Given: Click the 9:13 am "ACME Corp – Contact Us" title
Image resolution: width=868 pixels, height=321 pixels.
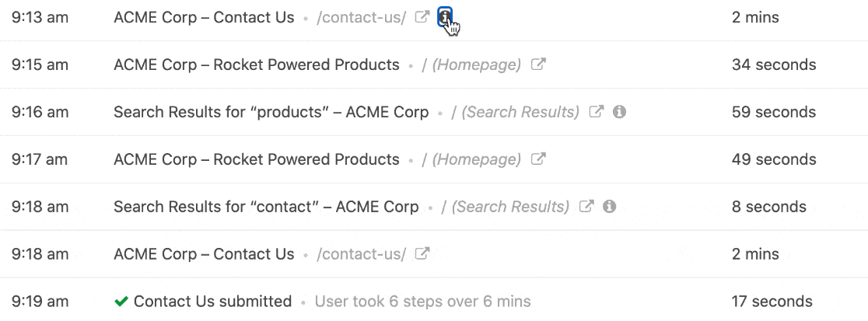Looking at the screenshot, I should [x=204, y=17].
